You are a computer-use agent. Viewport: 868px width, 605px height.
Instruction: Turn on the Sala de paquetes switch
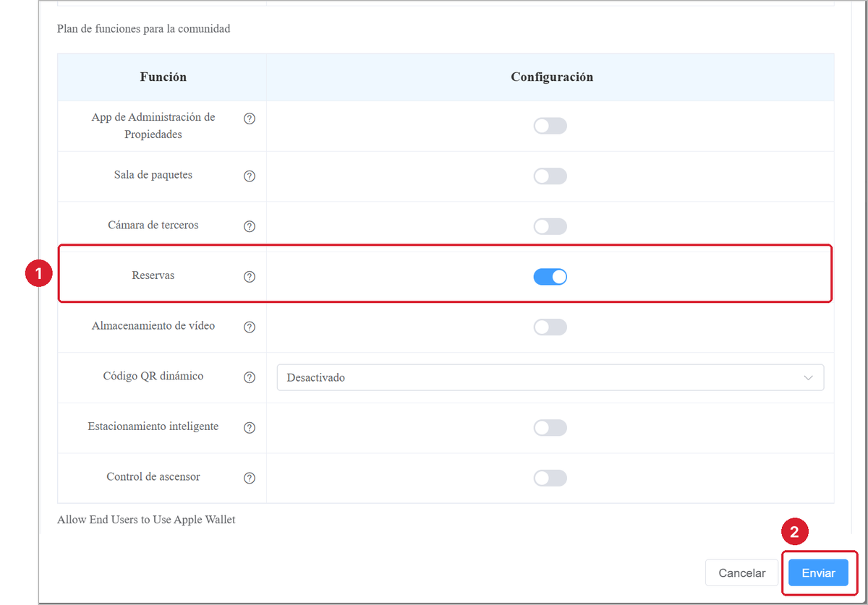click(x=550, y=176)
